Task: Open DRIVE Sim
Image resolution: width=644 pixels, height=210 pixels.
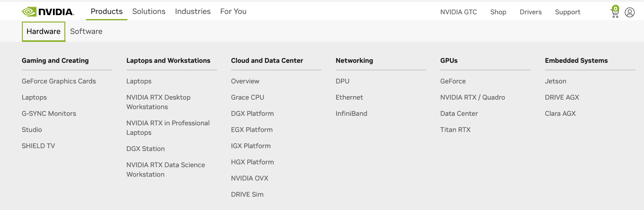Action: coord(247,194)
